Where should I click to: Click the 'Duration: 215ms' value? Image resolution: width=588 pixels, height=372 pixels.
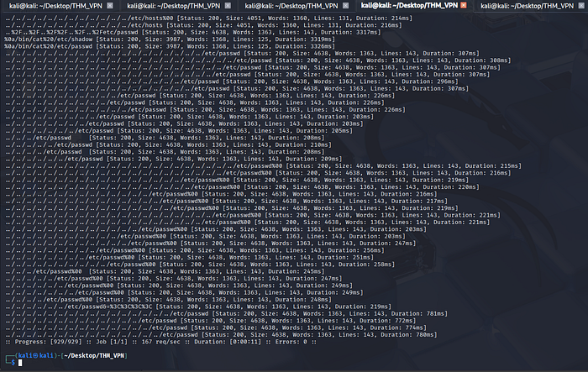491,165
